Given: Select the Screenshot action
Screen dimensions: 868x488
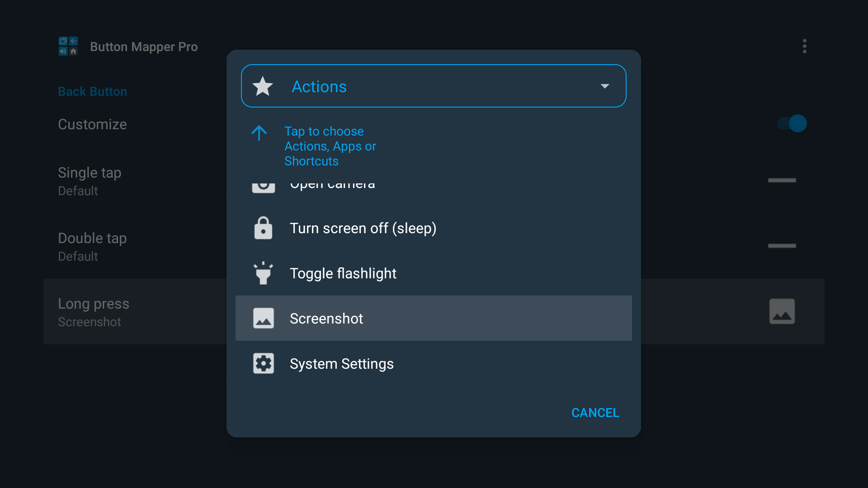Looking at the screenshot, I should click(x=326, y=319).
